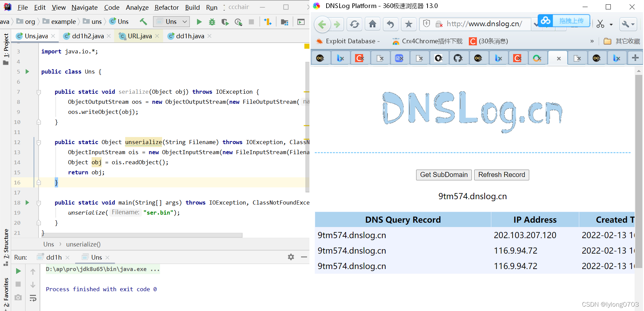The width and height of the screenshot is (644, 311).
Task: Switch to the dd1h tab in the Run panel
Action: [x=54, y=257]
